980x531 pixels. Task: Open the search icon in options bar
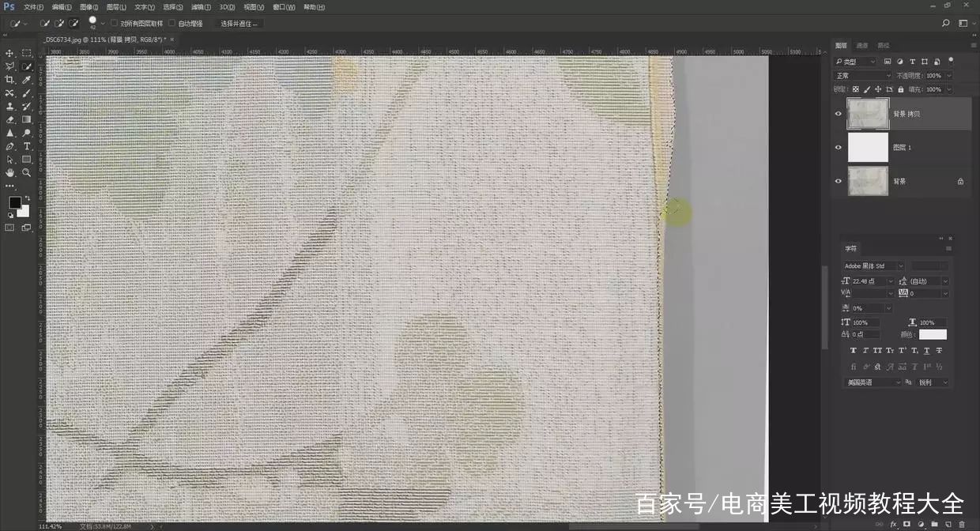tap(946, 24)
